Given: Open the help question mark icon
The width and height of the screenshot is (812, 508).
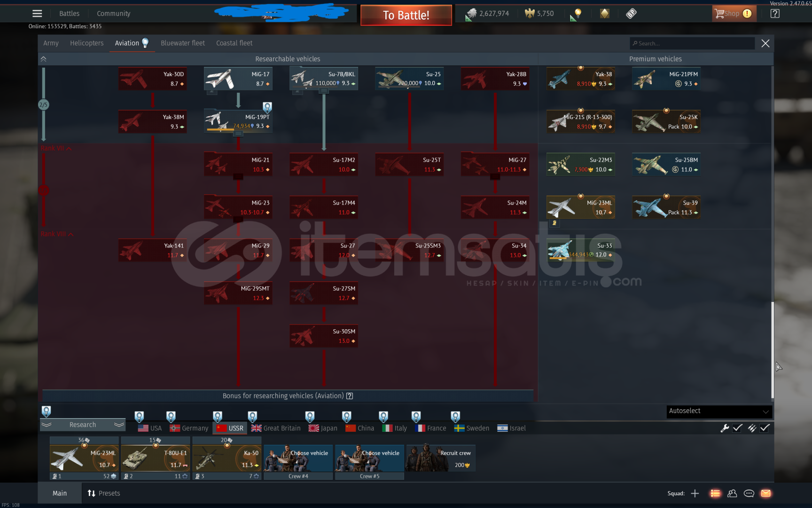Looking at the screenshot, I should [775, 14].
